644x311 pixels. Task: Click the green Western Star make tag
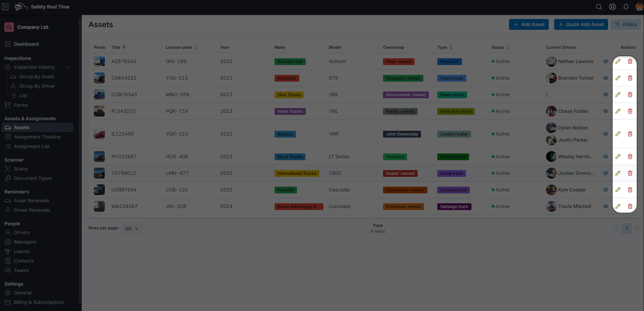tap(290, 62)
